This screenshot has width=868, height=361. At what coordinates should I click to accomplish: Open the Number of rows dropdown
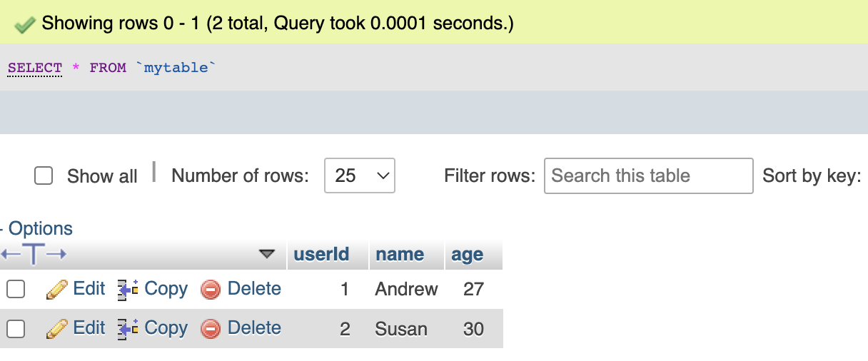pyautogui.click(x=360, y=176)
